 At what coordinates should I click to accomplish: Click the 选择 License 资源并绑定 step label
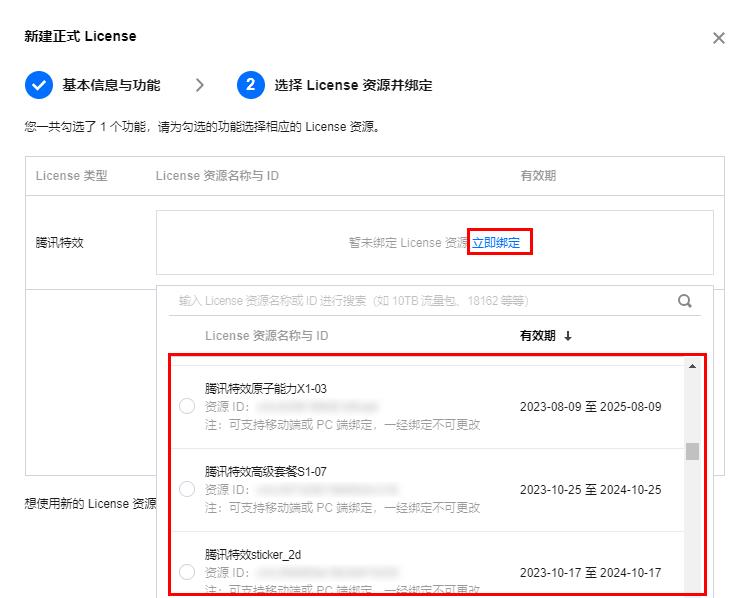pos(353,85)
